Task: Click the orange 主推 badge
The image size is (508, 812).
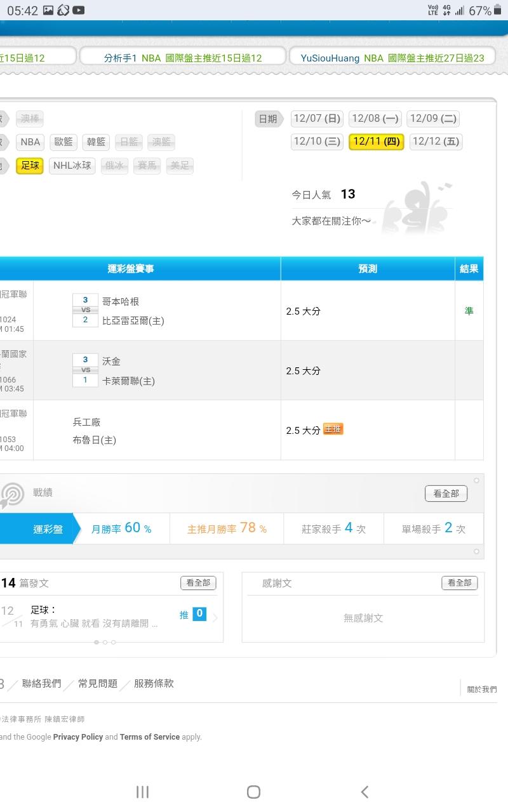Action: [x=333, y=429]
